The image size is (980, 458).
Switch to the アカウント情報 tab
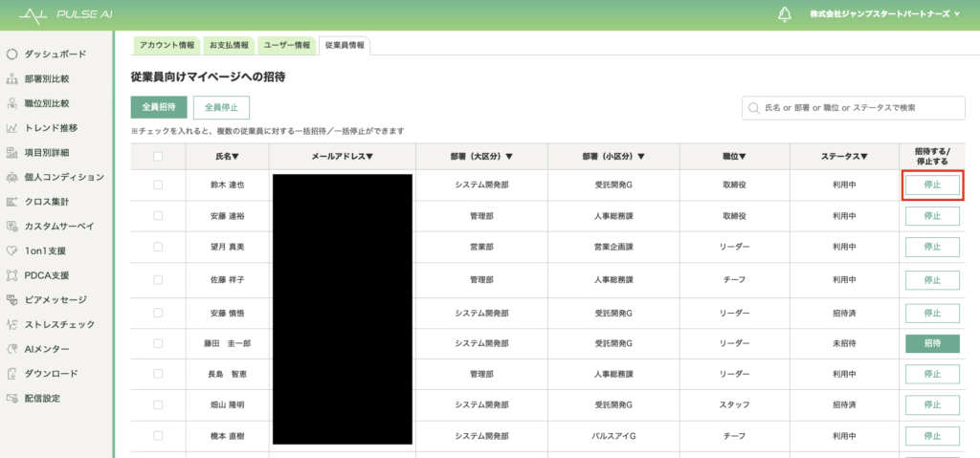tap(167, 46)
